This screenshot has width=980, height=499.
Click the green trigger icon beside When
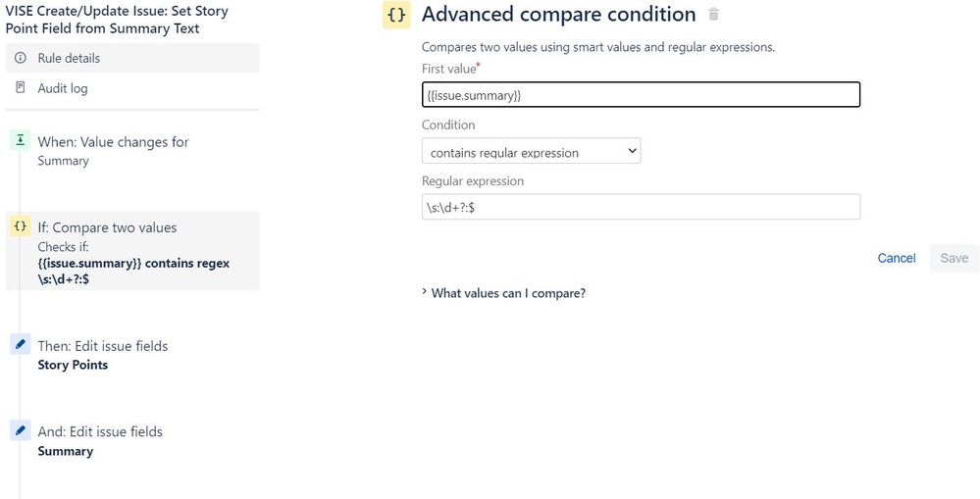click(x=20, y=141)
